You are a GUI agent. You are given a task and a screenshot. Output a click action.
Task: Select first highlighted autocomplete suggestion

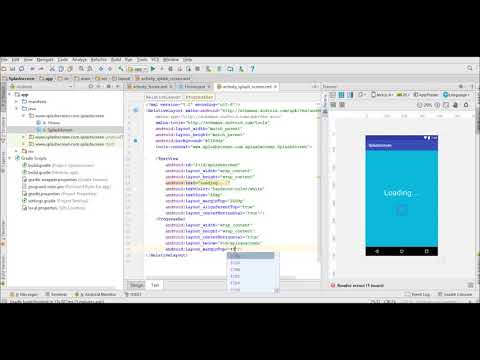(250, 256)
